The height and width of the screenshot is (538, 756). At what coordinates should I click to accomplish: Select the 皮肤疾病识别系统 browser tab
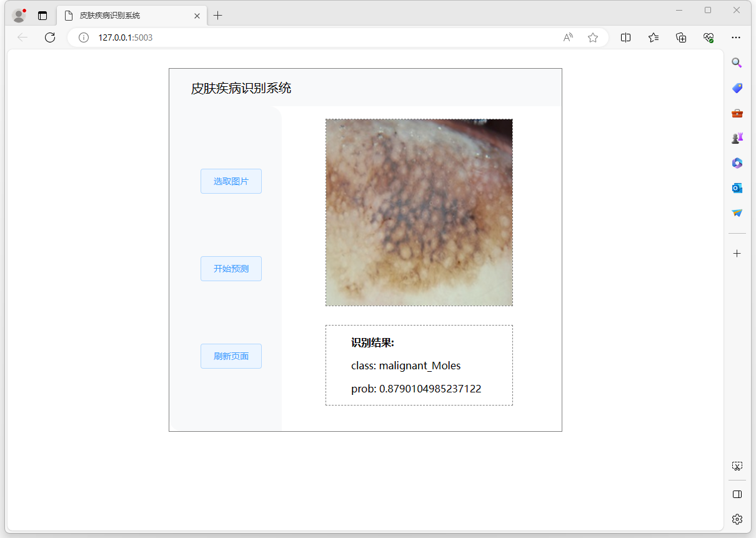click(132, 16)
